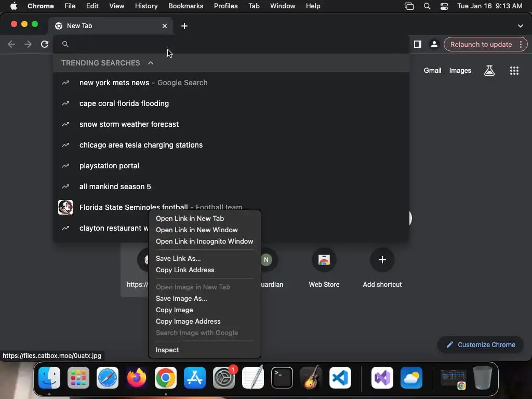
Task: Choose Save Link As…
Action: pyautogui.click(x=205, y=259)
